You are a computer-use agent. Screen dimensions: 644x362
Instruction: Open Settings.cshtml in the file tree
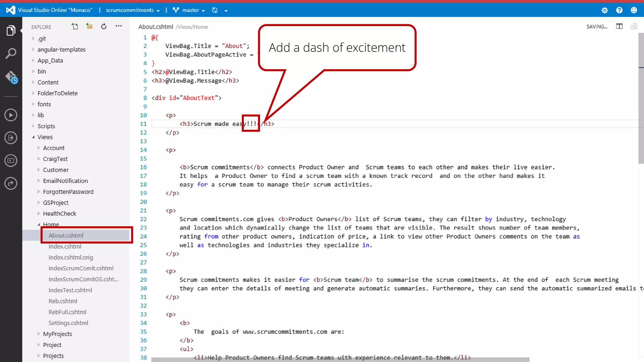tap(68, 323)
